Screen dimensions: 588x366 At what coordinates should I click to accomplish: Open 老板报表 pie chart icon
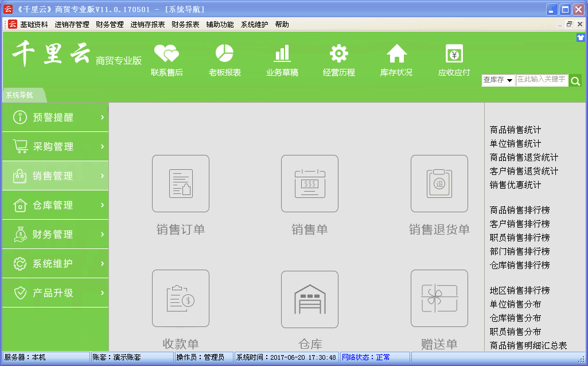224,54
